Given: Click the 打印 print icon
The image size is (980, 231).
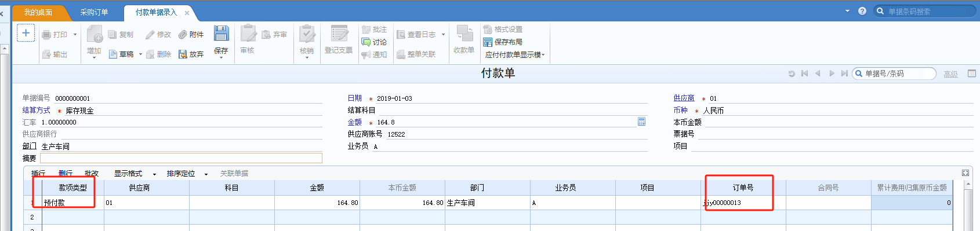Looking at the screenshot, I should pyautogui.click(x=46, y=35).
